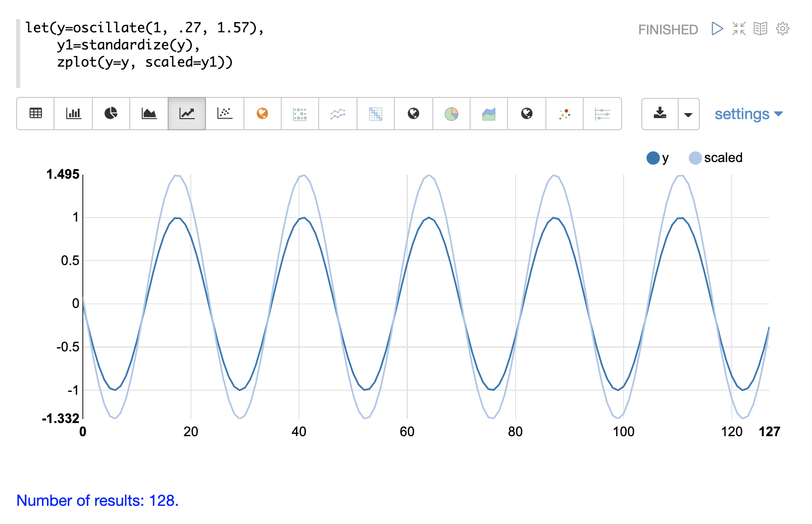Collapse the paragraph output with shrink icon

(x=739, y=29)
